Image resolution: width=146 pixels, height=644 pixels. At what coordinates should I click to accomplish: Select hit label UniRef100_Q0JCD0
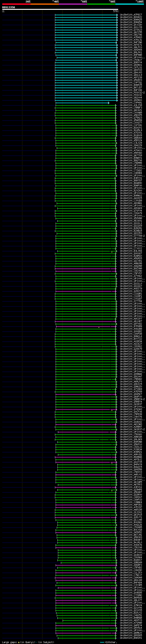131,25
